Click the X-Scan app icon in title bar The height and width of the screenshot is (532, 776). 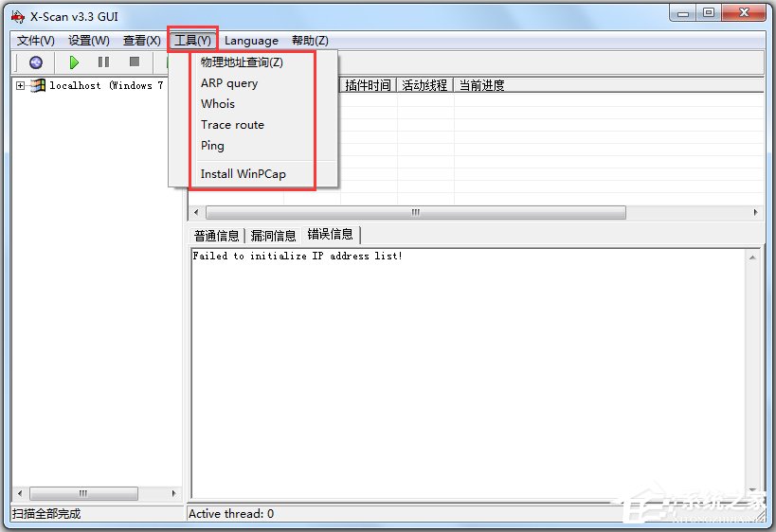(18, 17)
